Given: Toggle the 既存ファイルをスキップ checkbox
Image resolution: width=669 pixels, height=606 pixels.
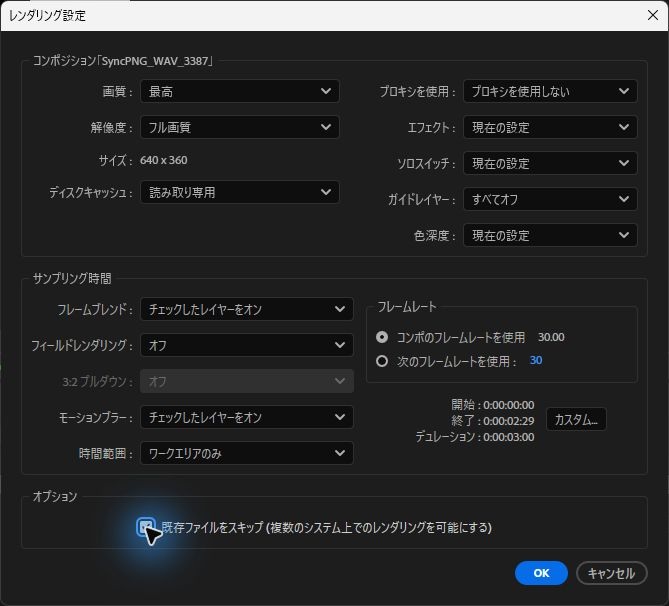Looking at the screenshot, I should tap(145, 527).
